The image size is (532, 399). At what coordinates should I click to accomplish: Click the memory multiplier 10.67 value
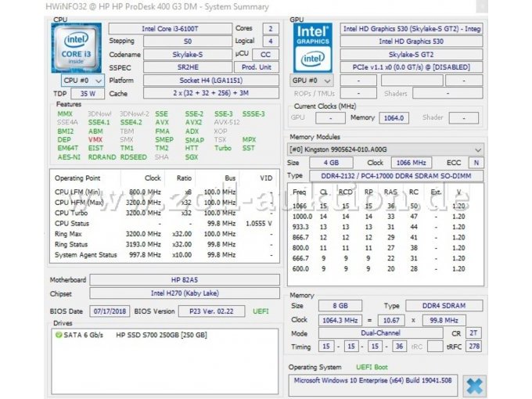391,320
